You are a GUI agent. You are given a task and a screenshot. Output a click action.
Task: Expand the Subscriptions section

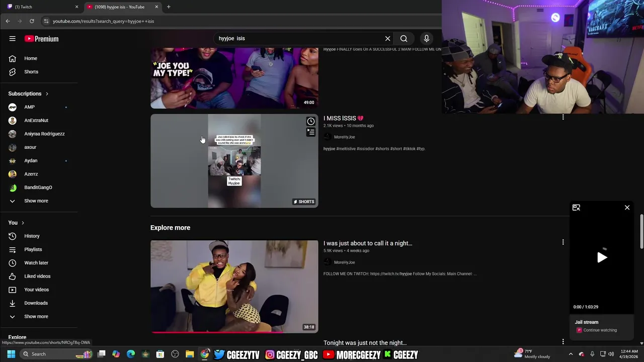(x=29, y=94)
